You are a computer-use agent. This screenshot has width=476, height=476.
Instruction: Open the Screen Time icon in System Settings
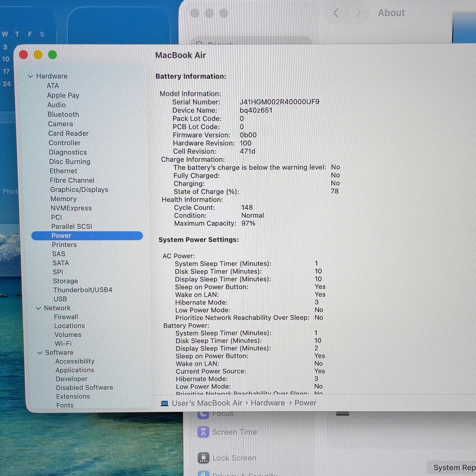tap(203, 432)
